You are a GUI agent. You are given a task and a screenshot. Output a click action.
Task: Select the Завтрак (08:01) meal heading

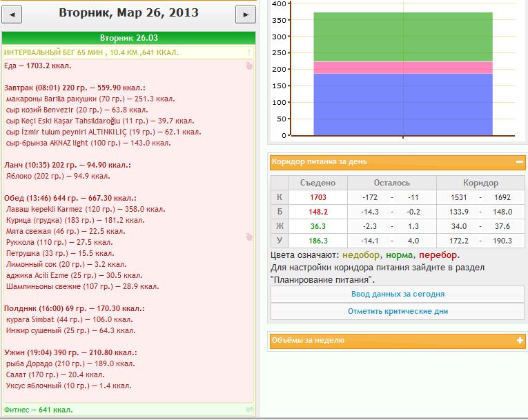75,88
